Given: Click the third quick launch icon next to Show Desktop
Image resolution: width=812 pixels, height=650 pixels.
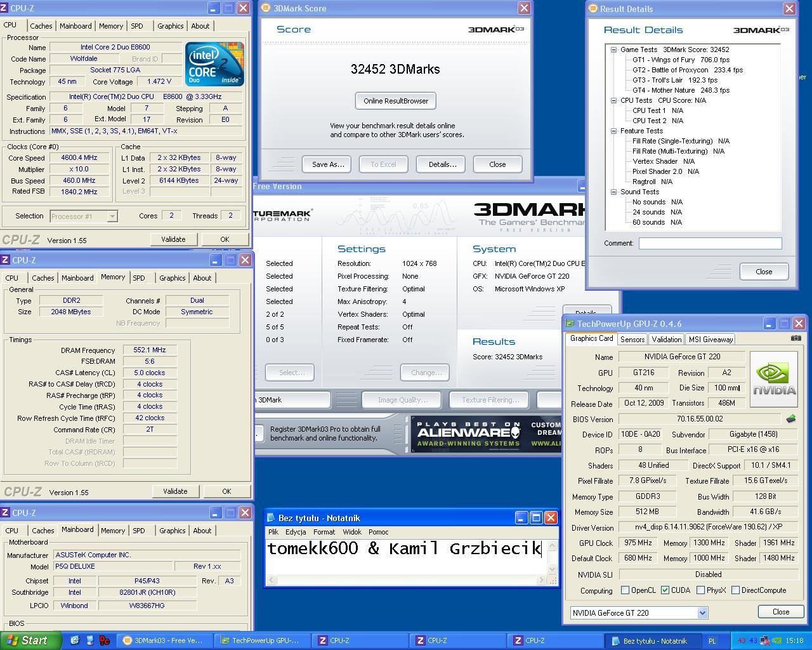Looking at the screenshot, I should pyautogui.click(x=105, y=640).
